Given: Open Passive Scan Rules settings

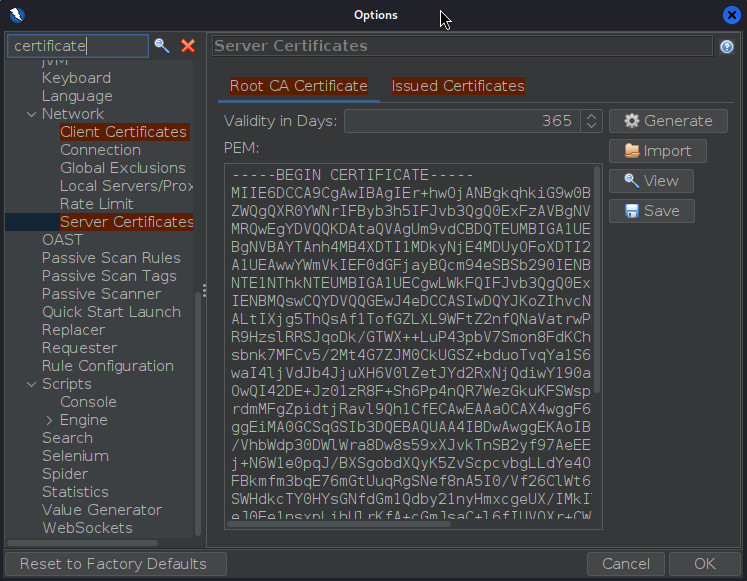Looking at the screenshot, I should coord(111,258).
